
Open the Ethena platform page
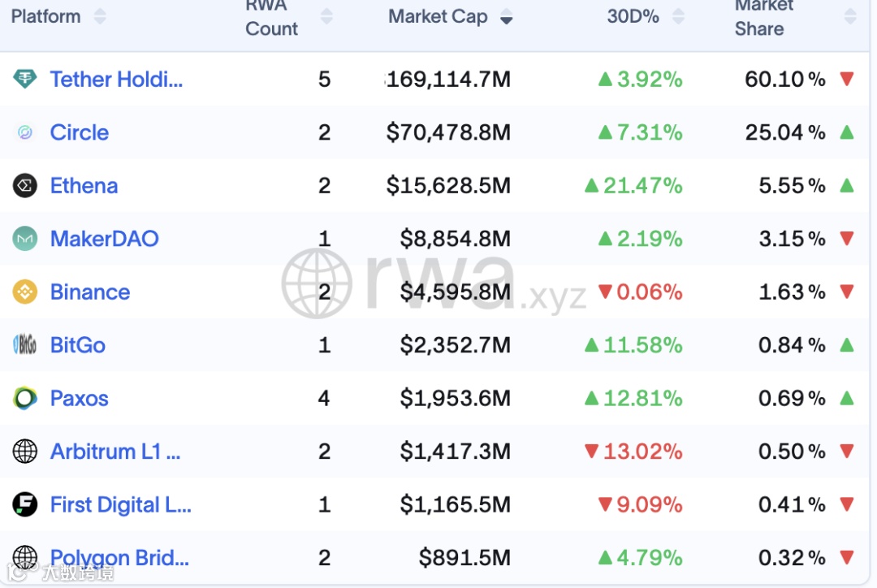pos(84,186)
